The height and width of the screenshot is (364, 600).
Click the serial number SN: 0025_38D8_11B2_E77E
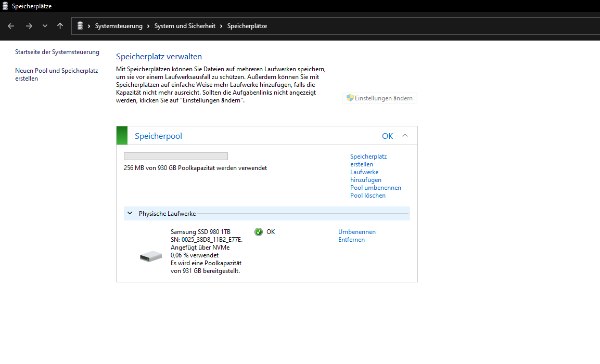tap(207, 240)
